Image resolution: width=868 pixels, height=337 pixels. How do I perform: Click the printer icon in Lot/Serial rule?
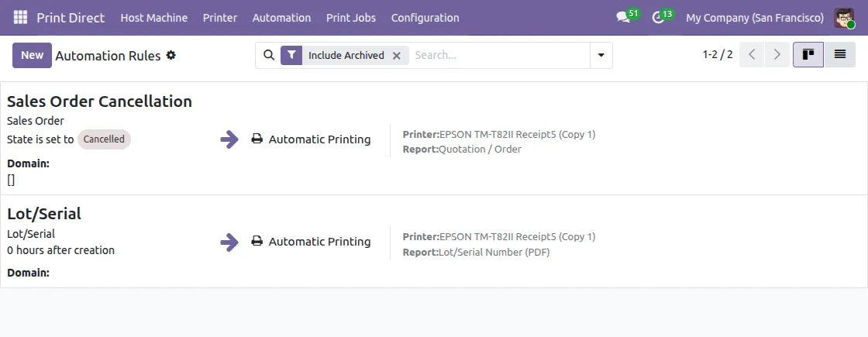[257, 242]
